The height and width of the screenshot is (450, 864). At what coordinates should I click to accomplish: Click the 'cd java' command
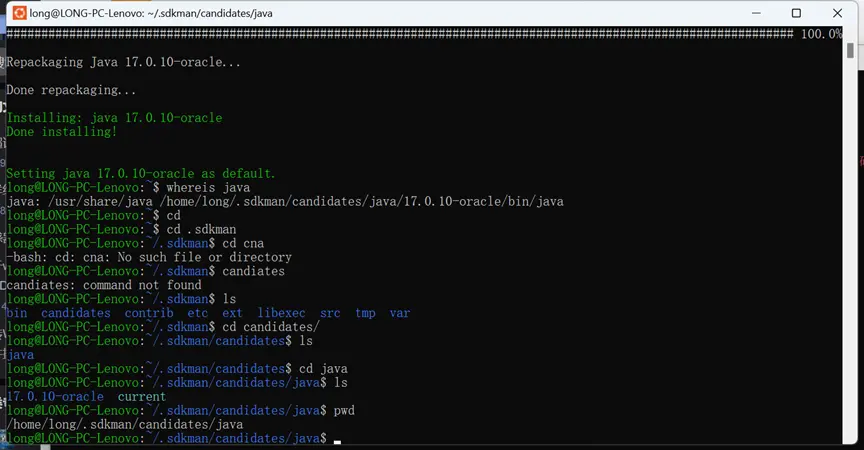pos(323,368)
